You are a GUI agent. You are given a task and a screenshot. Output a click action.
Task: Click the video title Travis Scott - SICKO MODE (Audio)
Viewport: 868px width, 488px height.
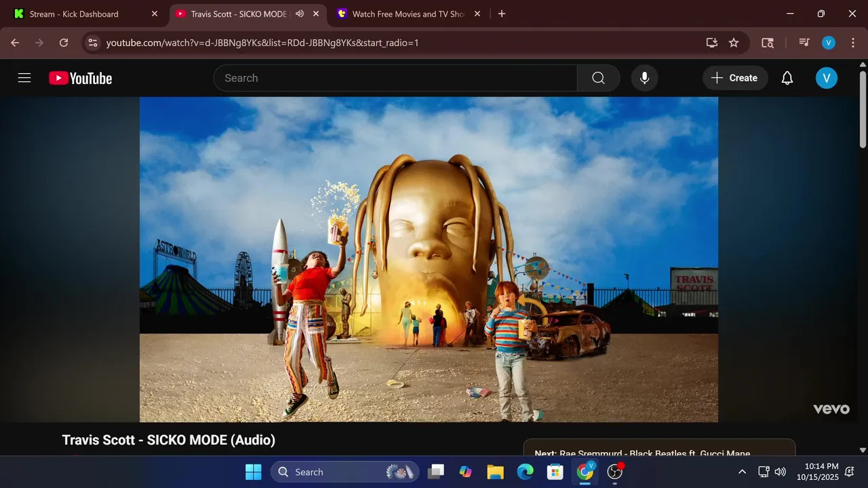(x=169, y=440)
